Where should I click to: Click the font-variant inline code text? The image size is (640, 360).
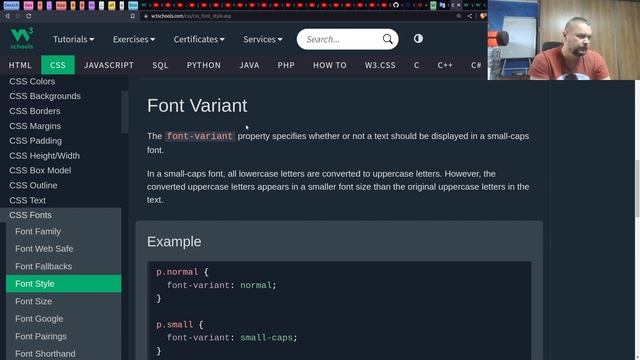pos(200,136)
